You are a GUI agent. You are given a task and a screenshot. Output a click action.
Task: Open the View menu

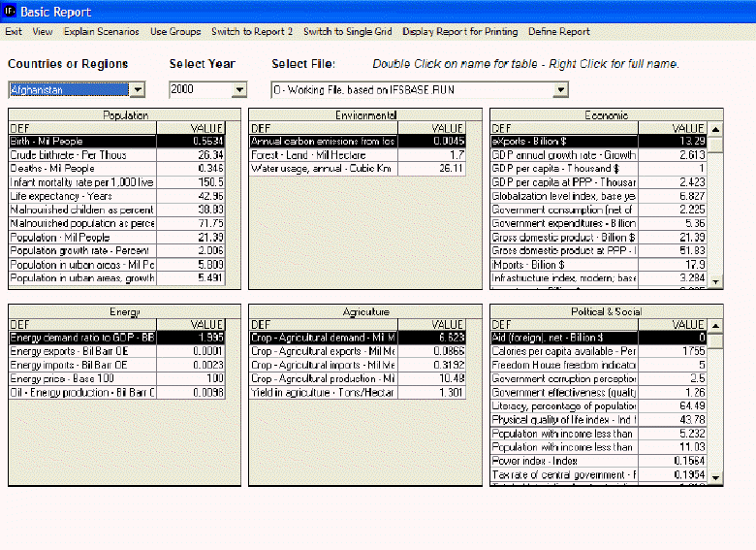coord(43,32)
